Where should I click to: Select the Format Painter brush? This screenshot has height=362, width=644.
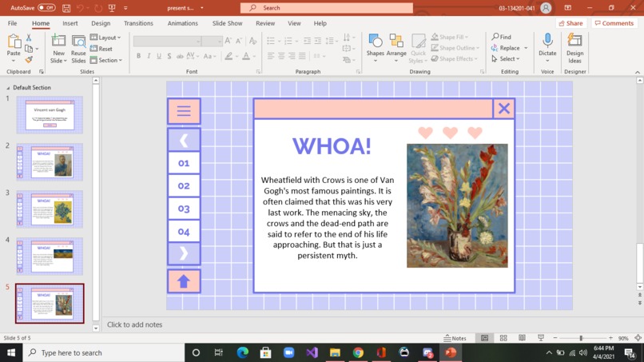point(29,60)
